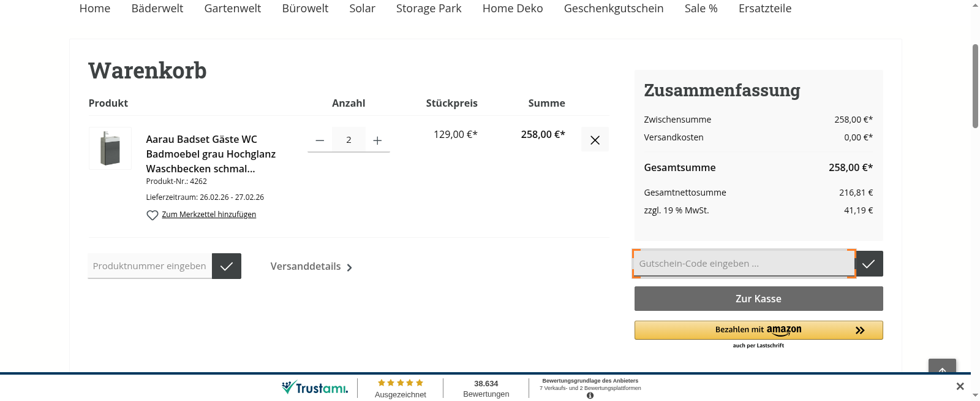This screenshot has width=980, height=401.
Task: Decrease quantity with the minus icon
Action: tap(320, 140)
